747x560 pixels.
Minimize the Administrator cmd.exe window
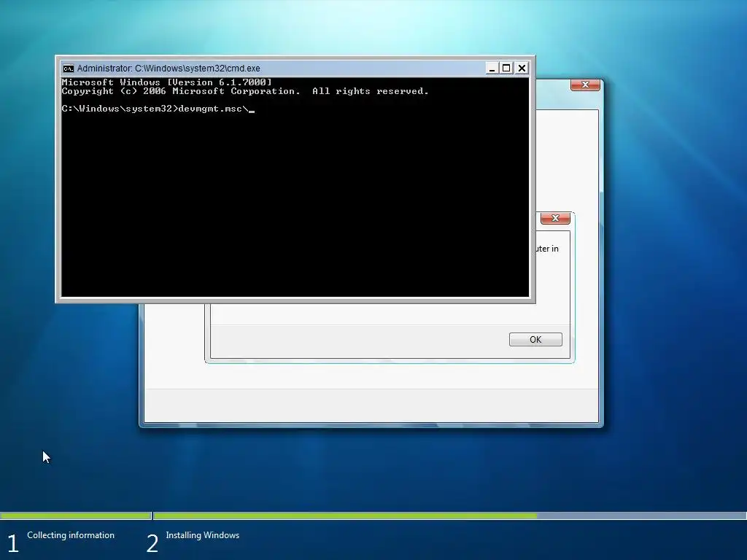click(492, 68)
